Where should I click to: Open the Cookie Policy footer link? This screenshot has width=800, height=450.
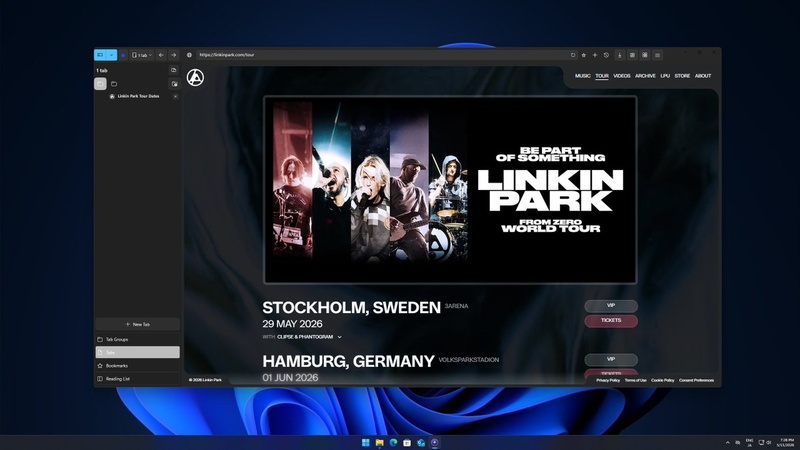coord(663,380)
